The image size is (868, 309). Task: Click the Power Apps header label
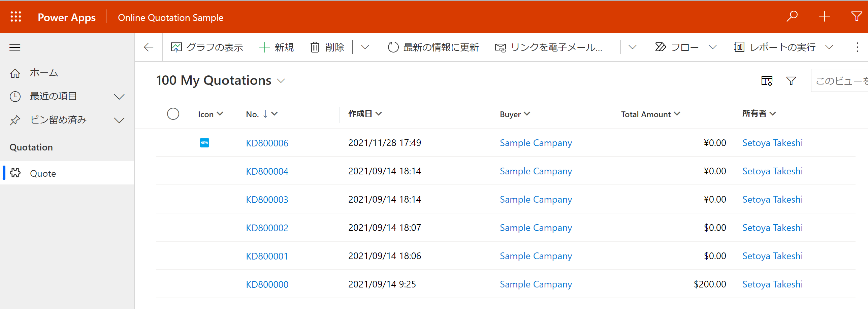67,18
